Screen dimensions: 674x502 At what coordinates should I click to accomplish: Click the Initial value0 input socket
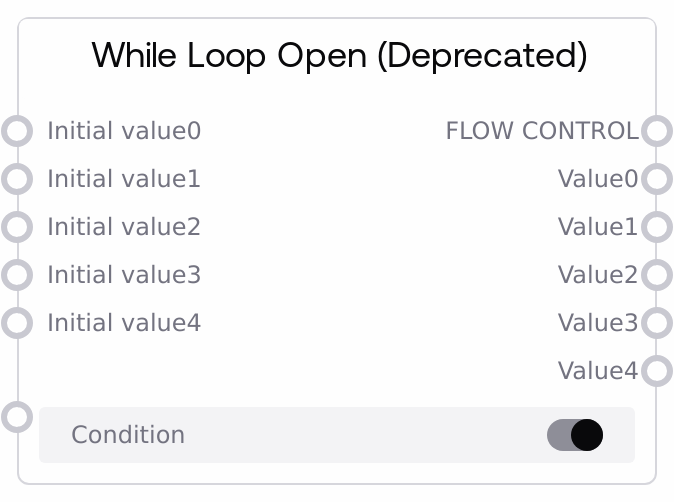coord(17,131)
